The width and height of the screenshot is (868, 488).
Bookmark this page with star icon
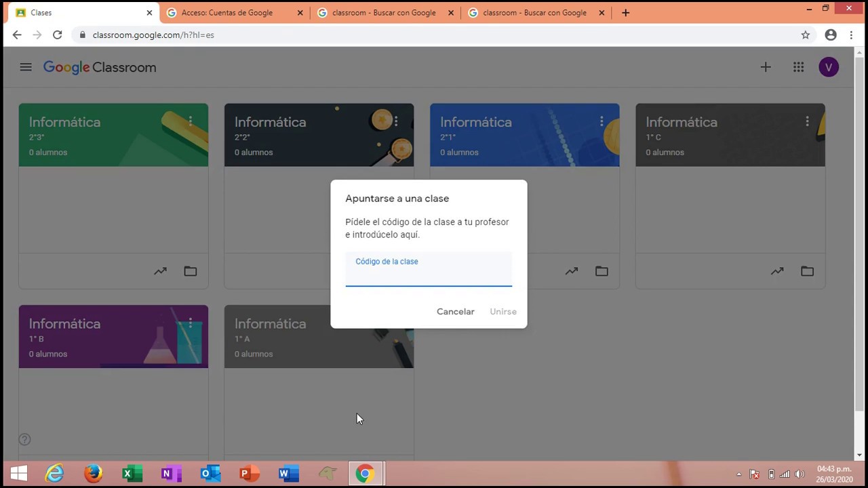[806, 35]
